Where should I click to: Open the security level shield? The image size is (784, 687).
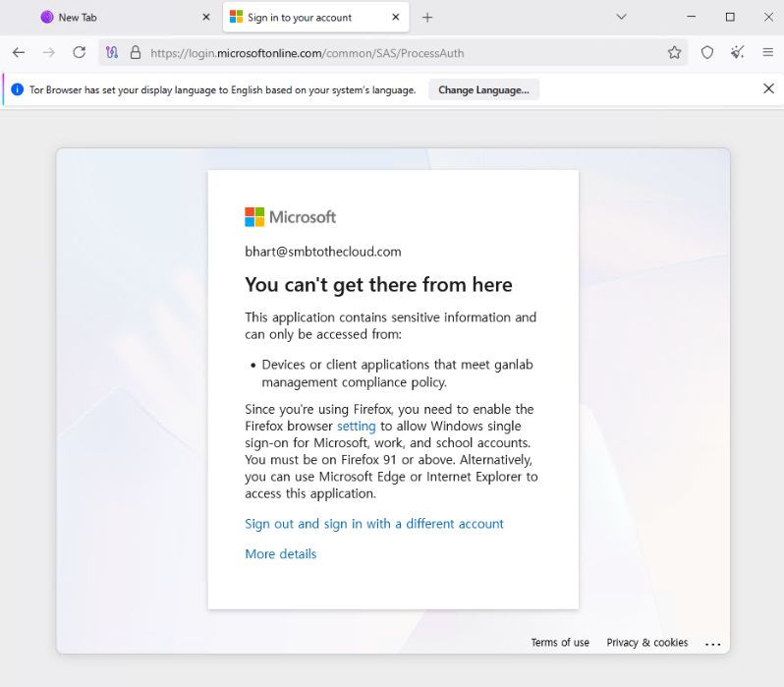click(707, 52)
